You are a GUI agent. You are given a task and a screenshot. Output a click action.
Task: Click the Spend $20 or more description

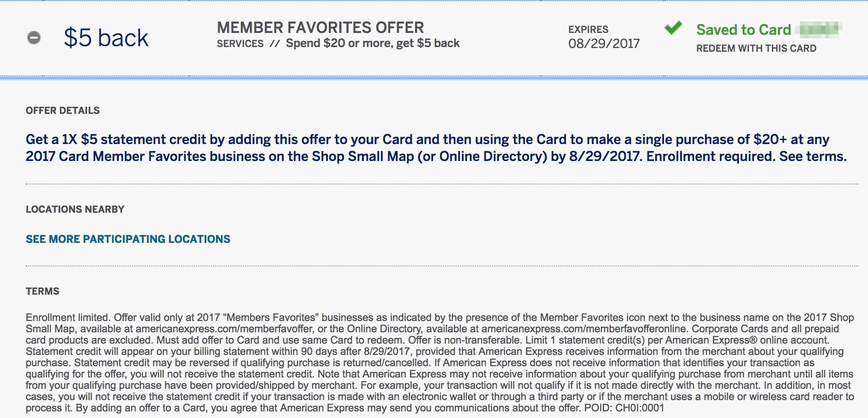pyautogui.click(x=373, y=43)
